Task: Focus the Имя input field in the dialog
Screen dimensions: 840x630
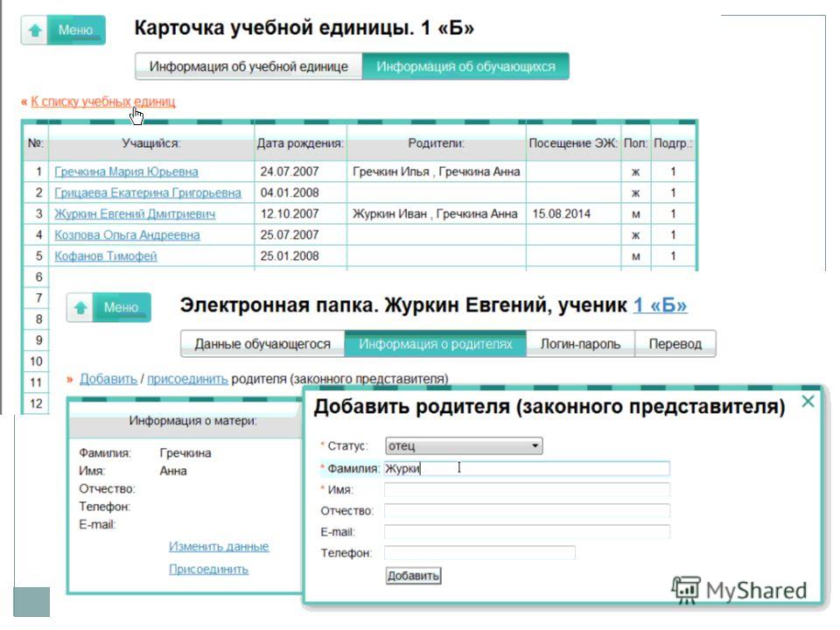Action: tap(527, 490)
